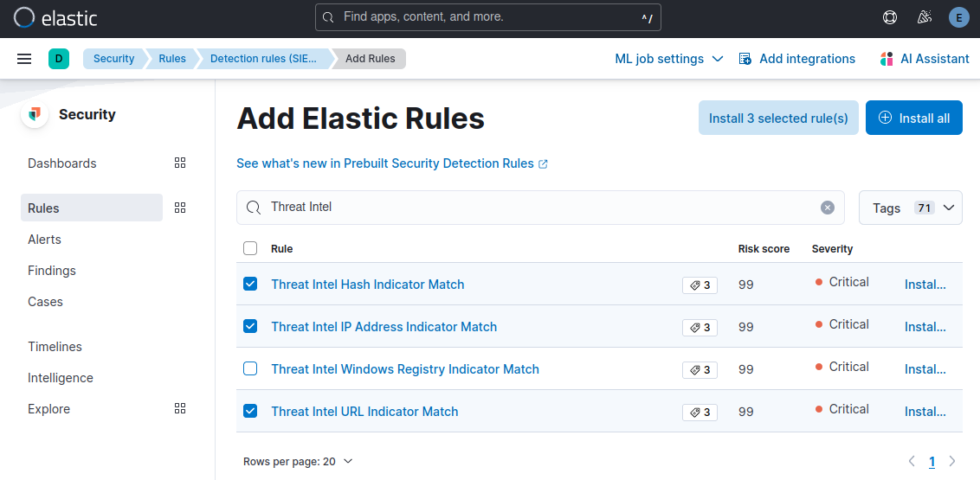Open Dashboards in the side navigation
This screenshot has height=480, width=980.
pos(61,163)
